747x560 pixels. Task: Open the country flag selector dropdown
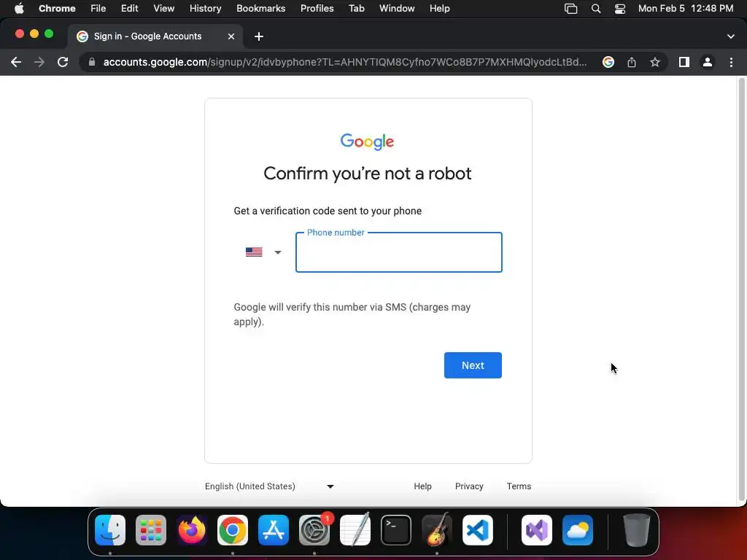tap(263, 252)
